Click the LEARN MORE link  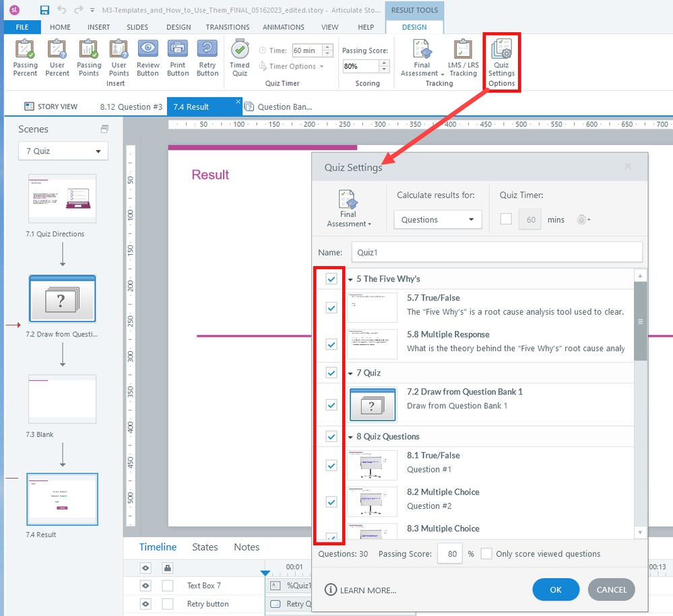(360, 590)
